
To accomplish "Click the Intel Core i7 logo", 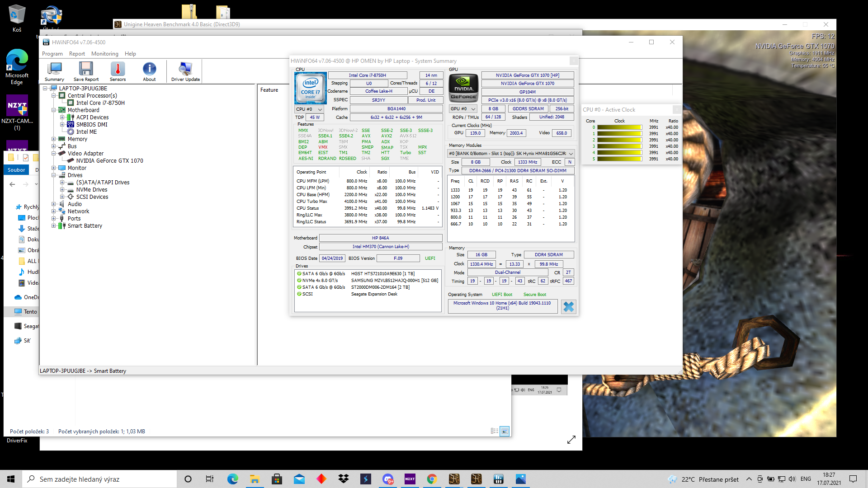I will pyautogui.click(x=311, y=88).
